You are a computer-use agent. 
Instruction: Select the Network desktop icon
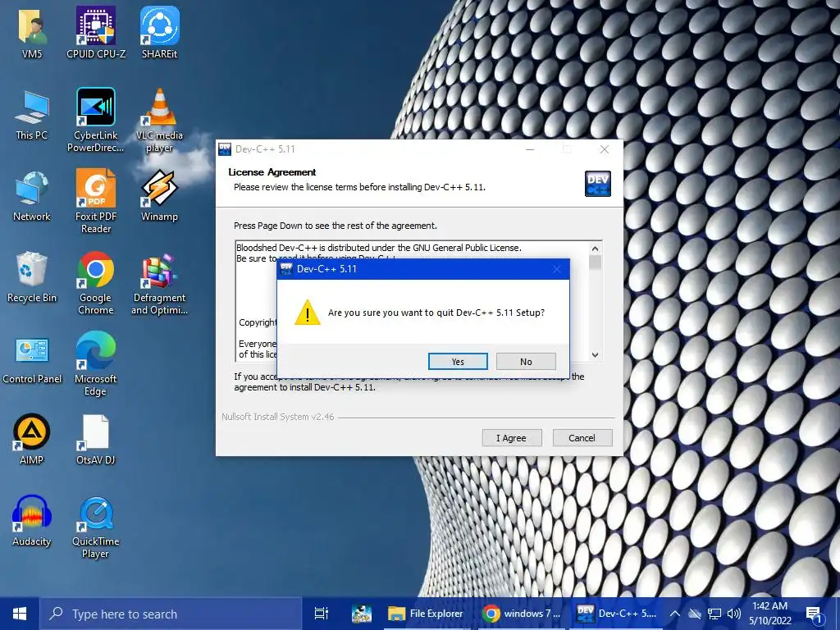pos(32,195)
